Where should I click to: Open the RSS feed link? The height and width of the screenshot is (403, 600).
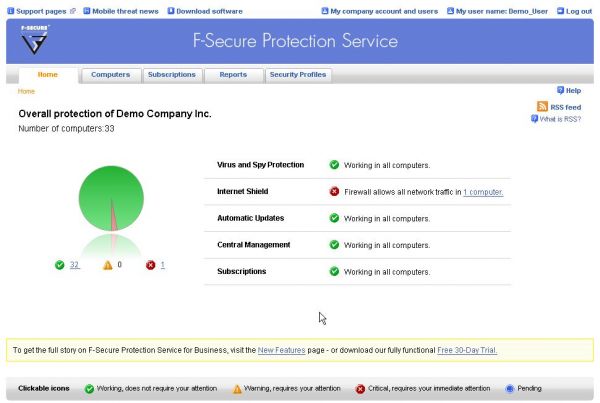[x=566, y=108]
